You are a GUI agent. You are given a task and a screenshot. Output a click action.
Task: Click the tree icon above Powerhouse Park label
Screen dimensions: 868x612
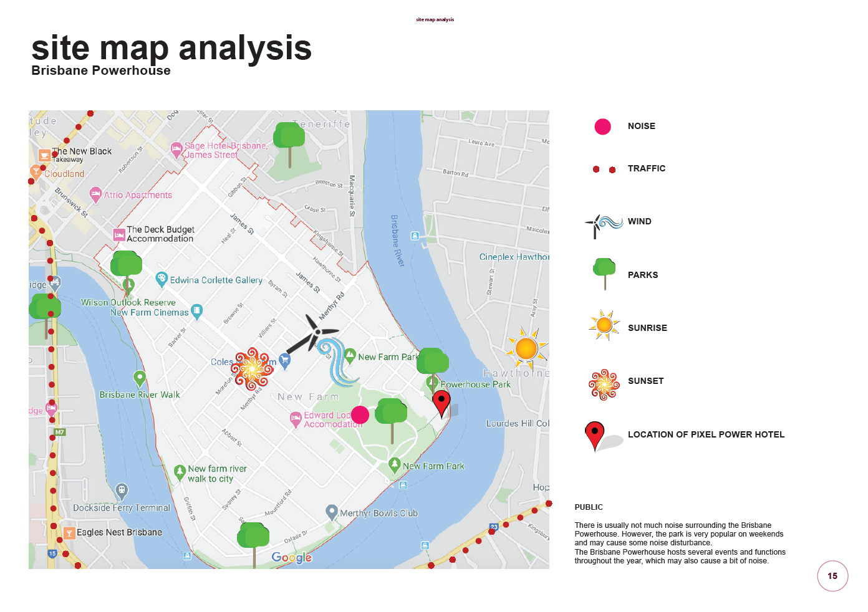(433, 369)
